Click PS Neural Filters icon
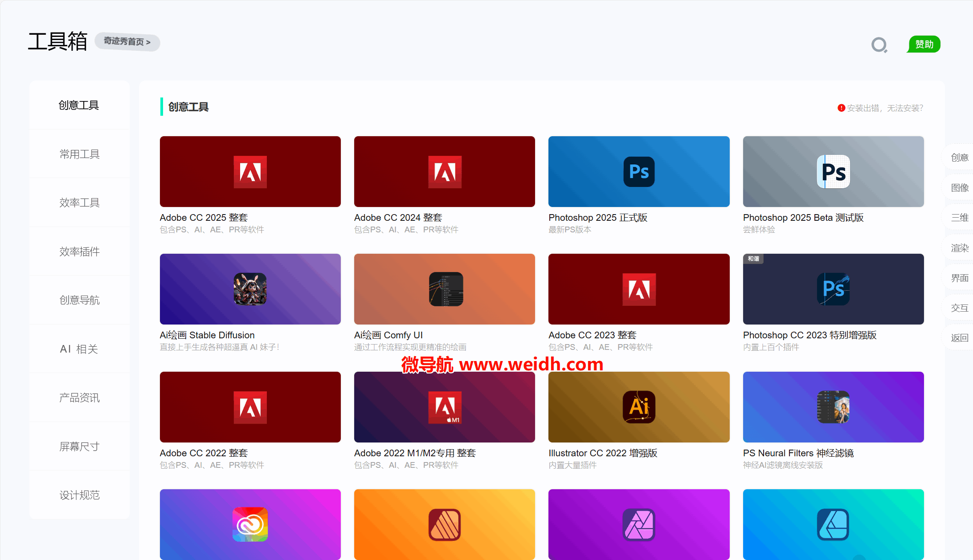Screen dimensions: 973x560 (833, 407)
